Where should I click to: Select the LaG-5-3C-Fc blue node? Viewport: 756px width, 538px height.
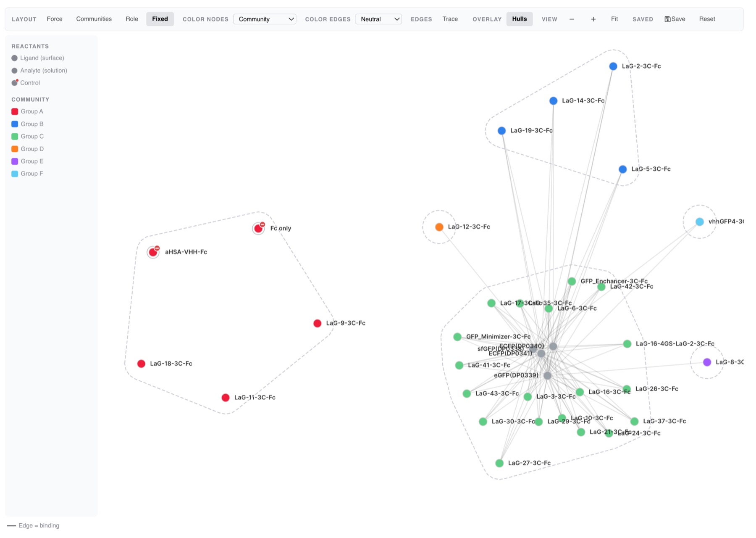[x=623, y=169]
